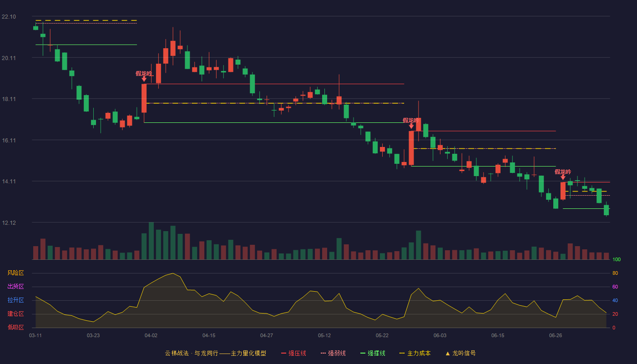Screen dimensions: 637x364
Task: Hide the 主力成本 yellow dashed series
Action: click(415, 353)
